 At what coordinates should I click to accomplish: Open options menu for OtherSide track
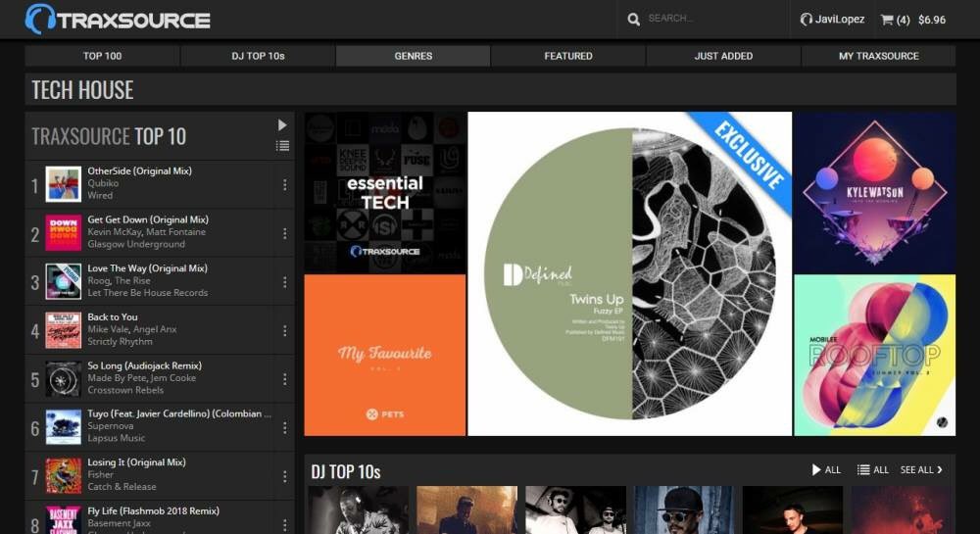(284, 184)
